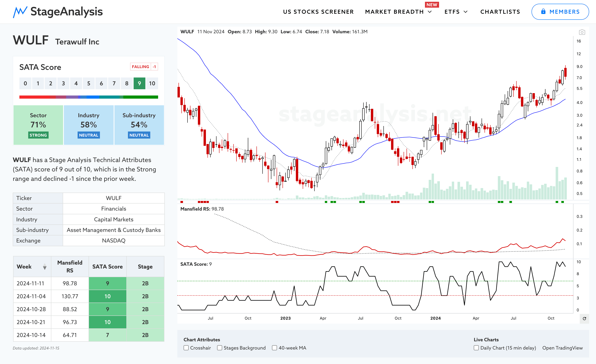Click Mansfield RS value 130.77
Screen dimensions: 596x364
[x=70, y=296]
